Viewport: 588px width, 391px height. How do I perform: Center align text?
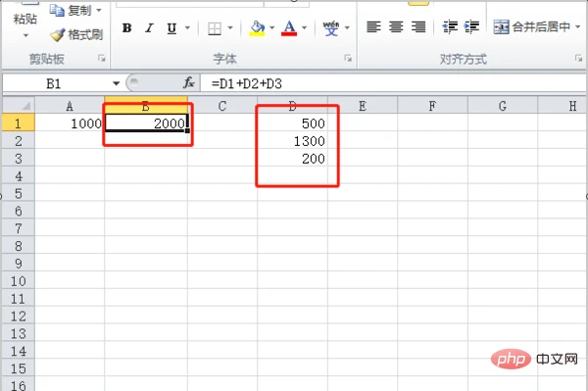click(396, 27)
